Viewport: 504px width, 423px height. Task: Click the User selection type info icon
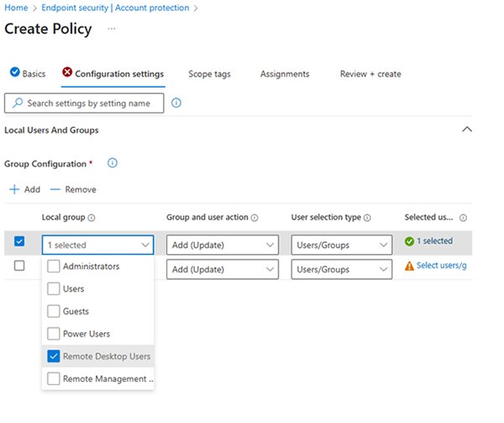tap(367, 218)
